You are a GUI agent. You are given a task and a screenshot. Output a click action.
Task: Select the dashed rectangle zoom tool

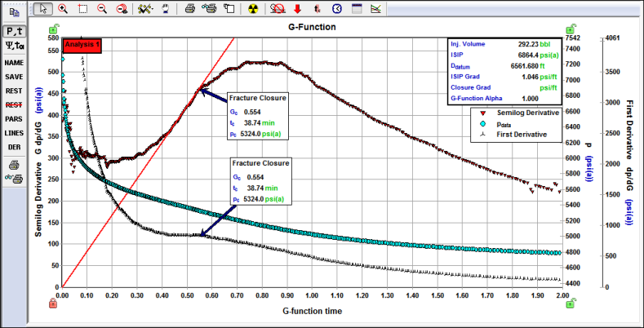pos(82,8)
